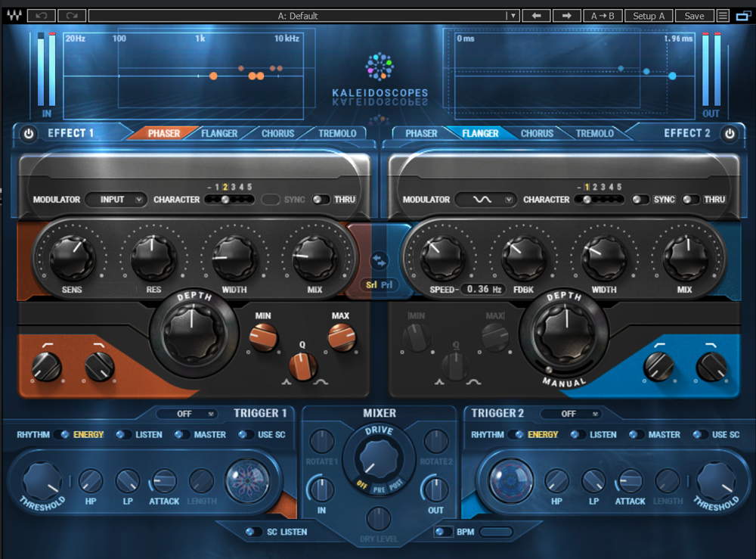This screenshot has width=756, height=559.
Task: Open the Trigger 2 OFF dropdown
Action: click(571, 414)
